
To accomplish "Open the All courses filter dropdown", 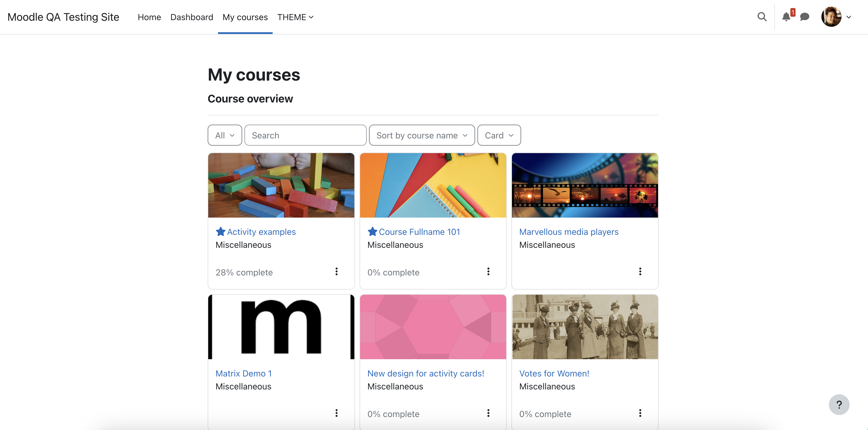I will (225, 135).
